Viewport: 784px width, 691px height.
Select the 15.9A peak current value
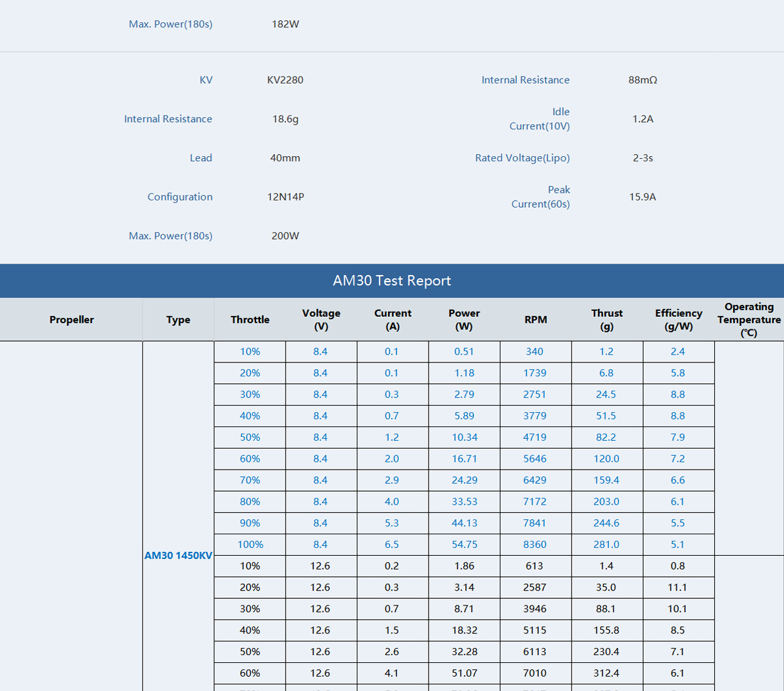tap(643, 197)
